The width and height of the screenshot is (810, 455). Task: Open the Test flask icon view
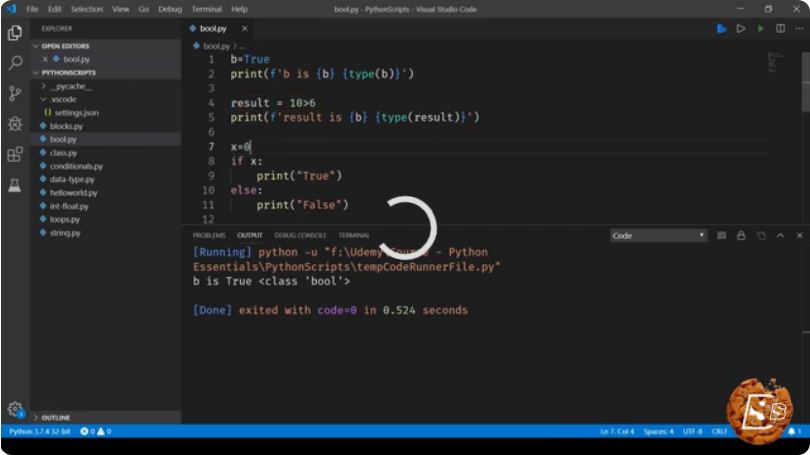pyautogui.click(x=15, y=185)
